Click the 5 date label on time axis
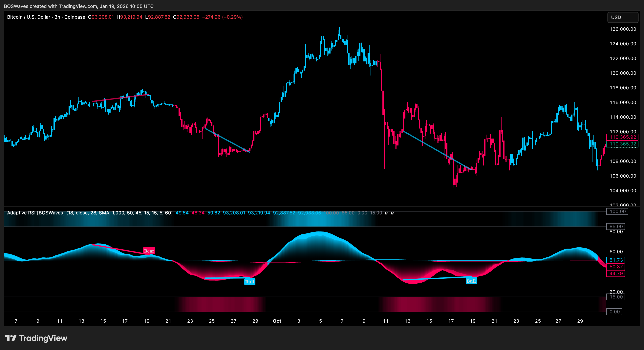Image resolution: width=644 pixels, height=350 pixels. [x=320, y=321]
